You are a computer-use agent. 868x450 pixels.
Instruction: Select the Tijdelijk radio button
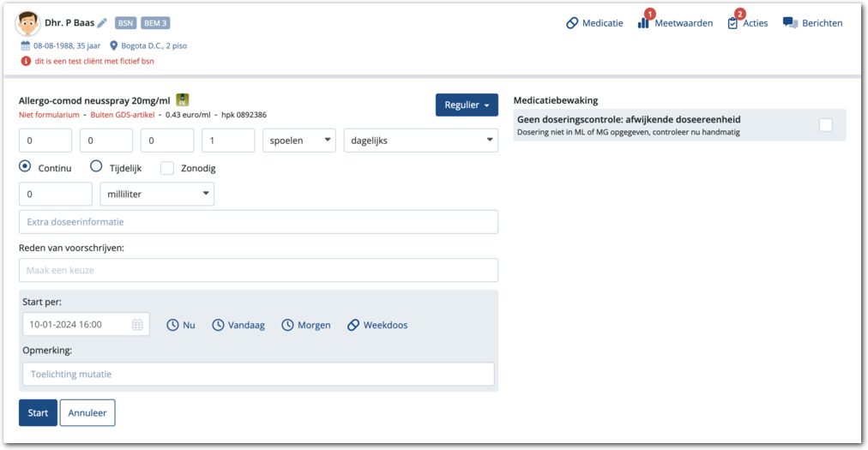pos(96,167)
